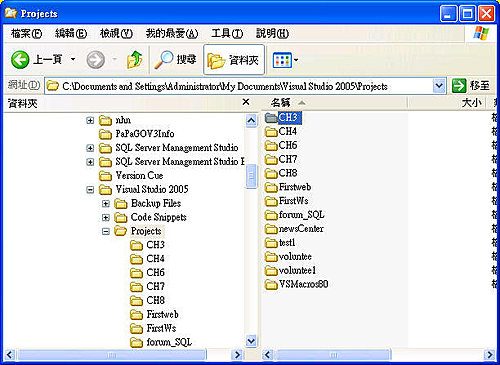Click the Forward arrow icon
Viewport: 500px width, 365px height.
click(96, 60)
